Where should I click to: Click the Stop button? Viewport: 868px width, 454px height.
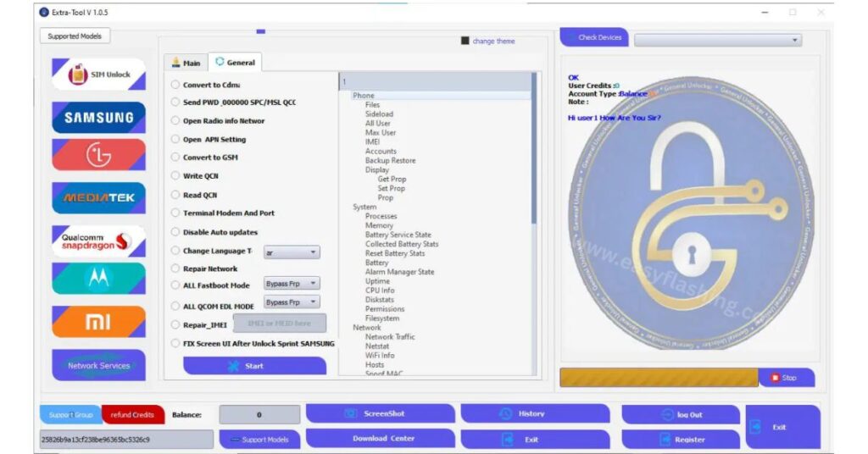pyautogui.click(x=787, y=378)
